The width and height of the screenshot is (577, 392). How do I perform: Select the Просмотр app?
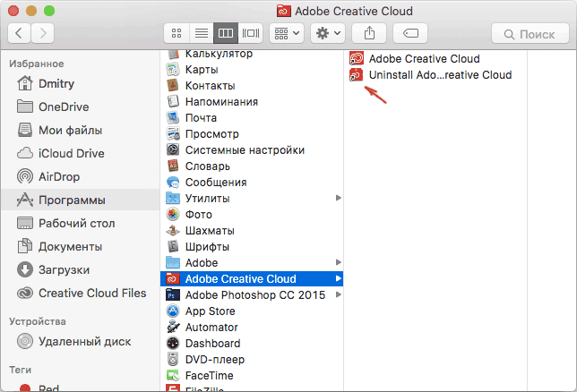click(x=252, y=134)
